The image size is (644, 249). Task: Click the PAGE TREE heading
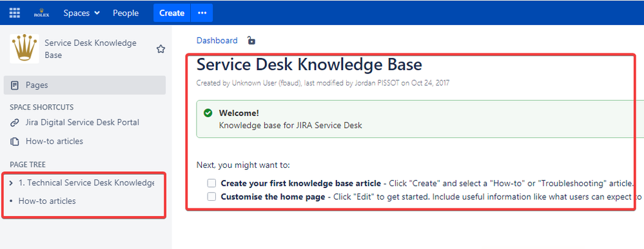[x=28, y=165]
